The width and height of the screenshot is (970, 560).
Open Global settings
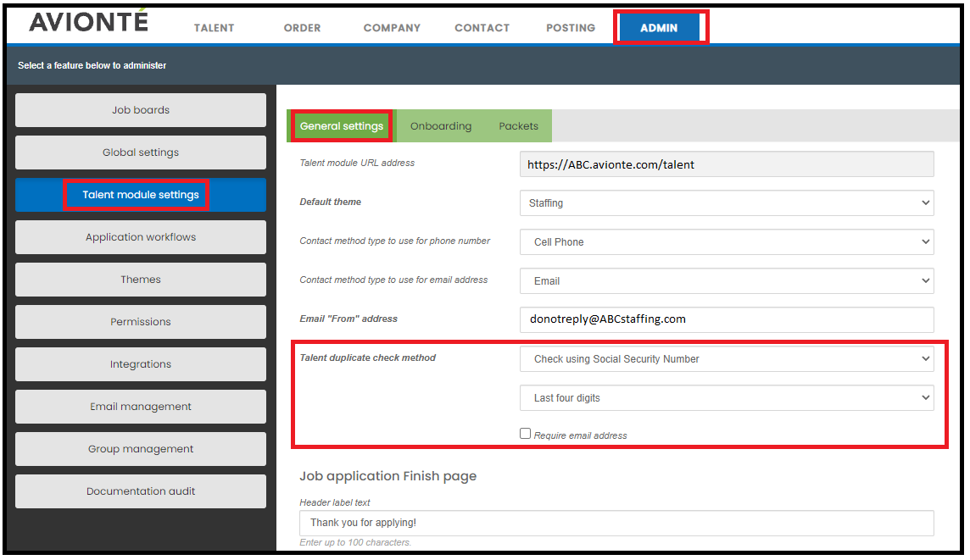141,152
